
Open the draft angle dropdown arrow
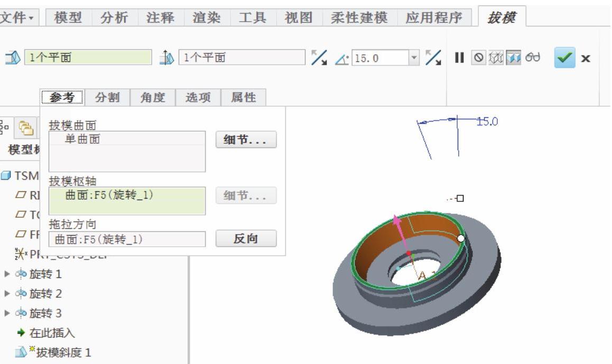tap(414, 58)
